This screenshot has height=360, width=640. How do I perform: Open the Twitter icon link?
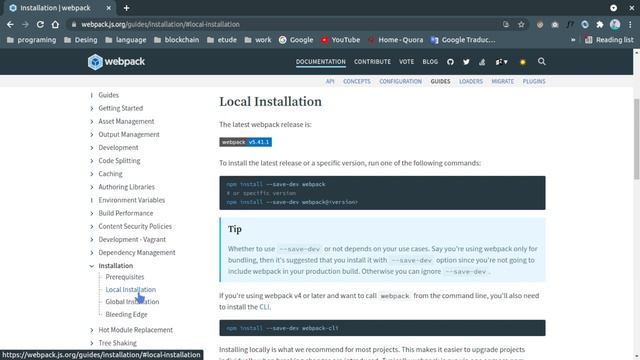466,62
